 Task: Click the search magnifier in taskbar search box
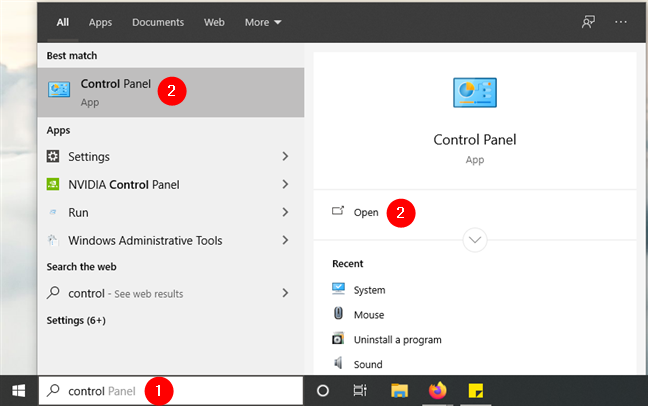tap(53, 390)
